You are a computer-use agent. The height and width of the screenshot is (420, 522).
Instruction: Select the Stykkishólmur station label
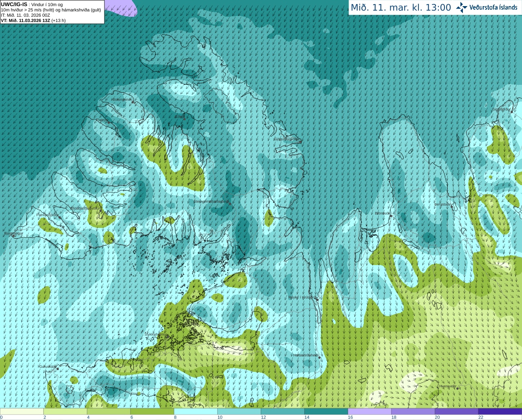[x=156, y=334]
